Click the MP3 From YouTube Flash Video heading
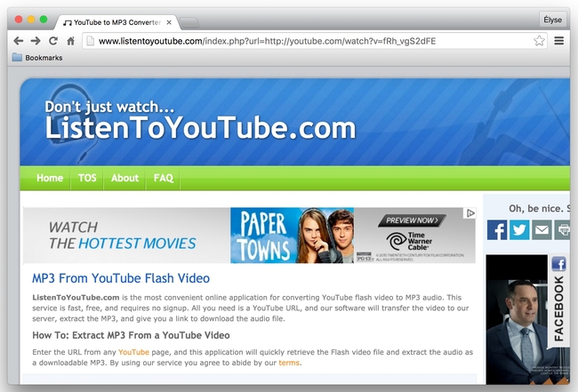578x392 pixels. (x=121, y=278)
